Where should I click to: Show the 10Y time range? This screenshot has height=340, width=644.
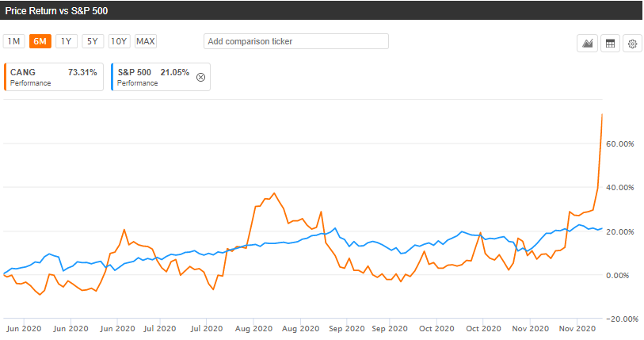pos(119,41)
